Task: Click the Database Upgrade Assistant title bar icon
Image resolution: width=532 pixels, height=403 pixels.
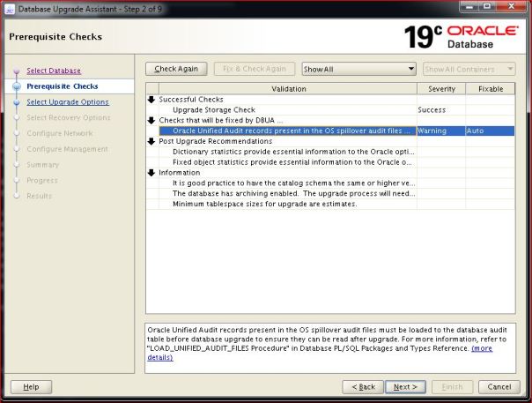Action: pos(10,8)
